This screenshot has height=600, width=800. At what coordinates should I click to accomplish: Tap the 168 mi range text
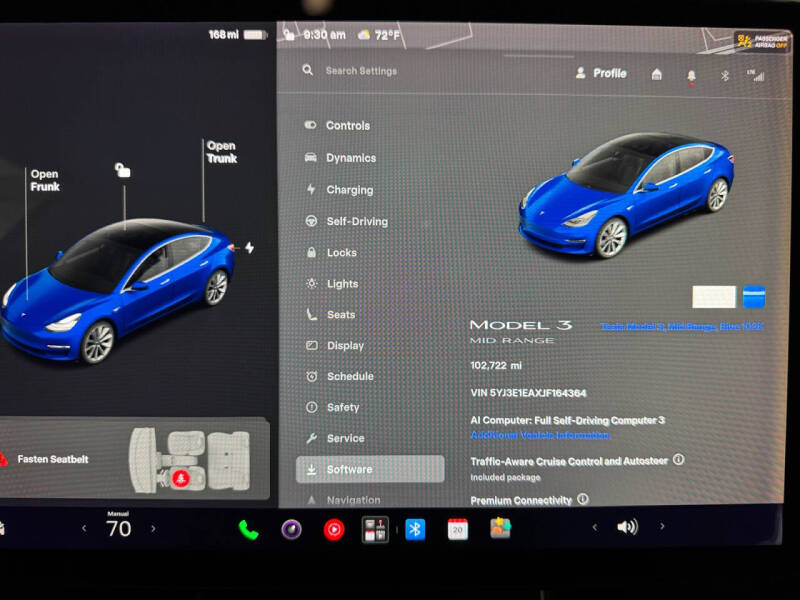[223, 35]
